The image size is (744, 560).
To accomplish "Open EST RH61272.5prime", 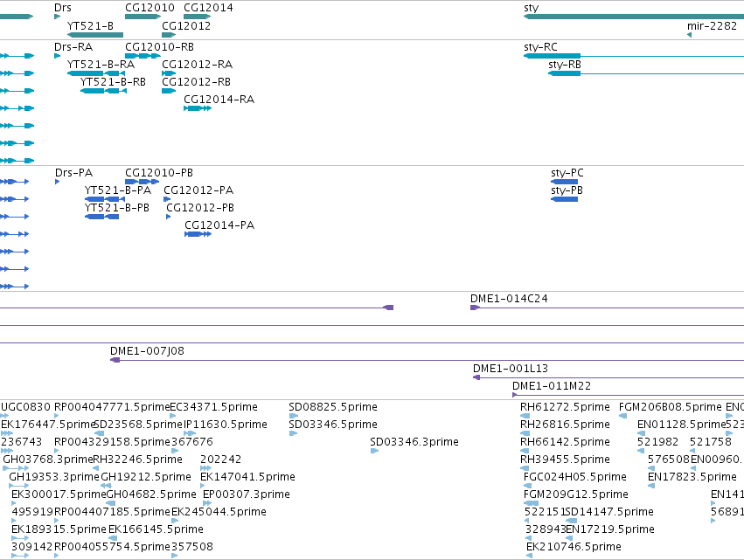I will (x=565, y=407).
